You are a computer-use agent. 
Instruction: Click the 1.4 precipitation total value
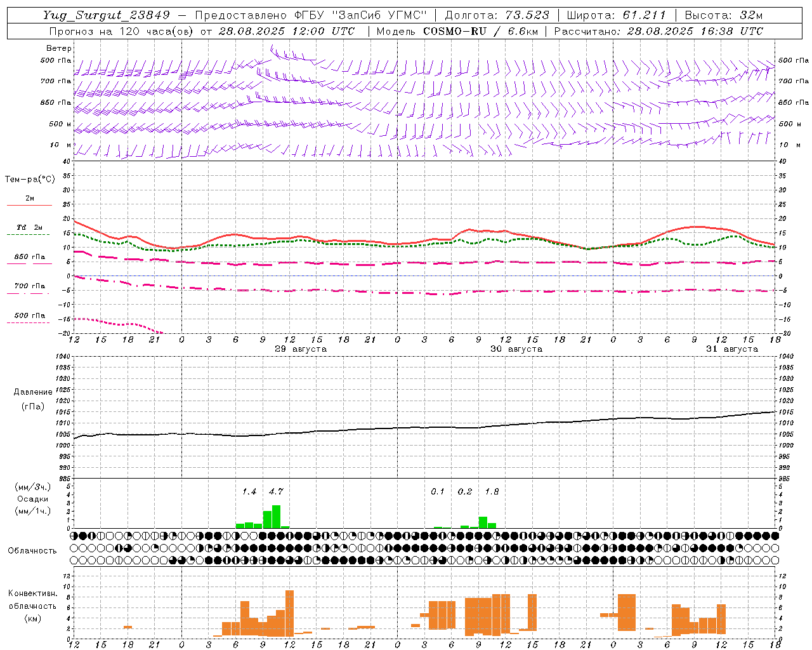click(x=249, y=491)
